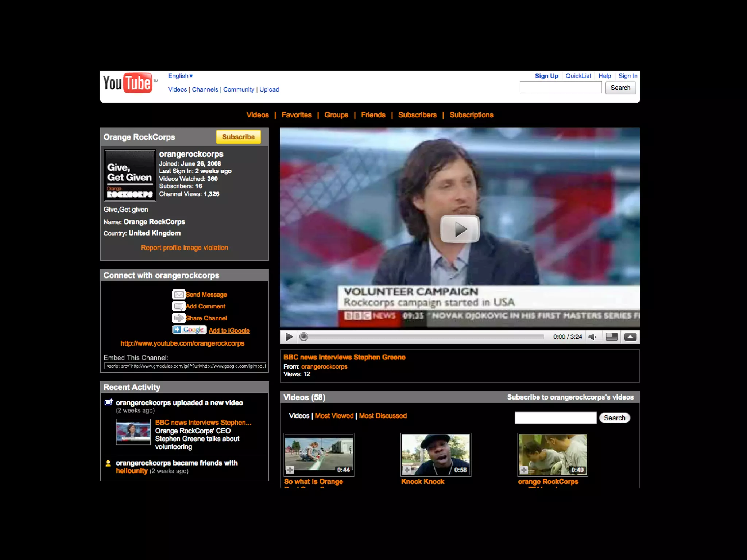Click the video progress seek bar
Image resolution: width=747 pixels, height=560 pixels.
(423, 337)
